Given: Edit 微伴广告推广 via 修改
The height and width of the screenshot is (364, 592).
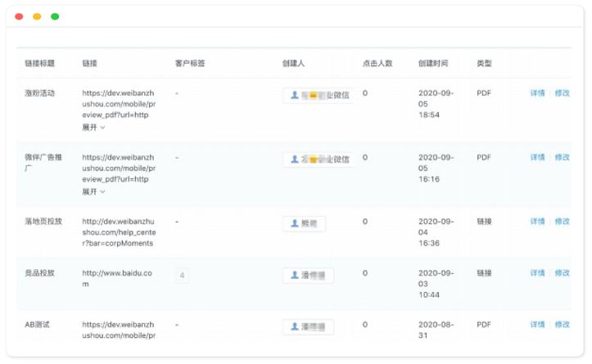Looking at the screenshot, I should (562, 157).
